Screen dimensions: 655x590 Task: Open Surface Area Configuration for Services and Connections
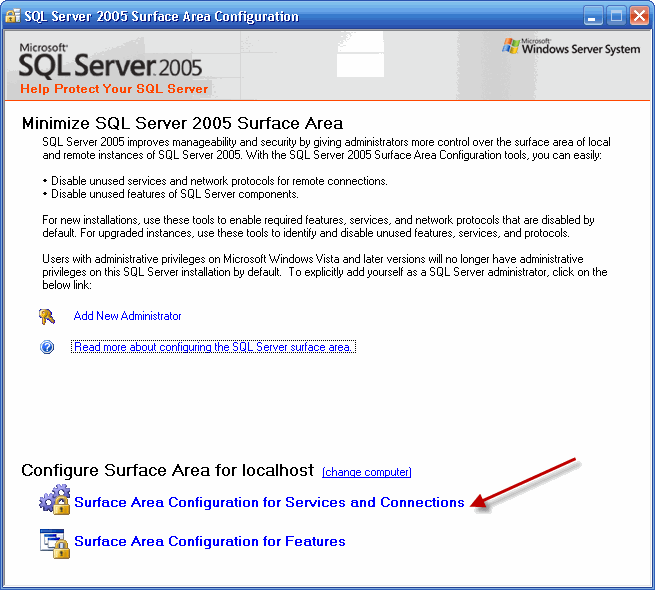269,502
